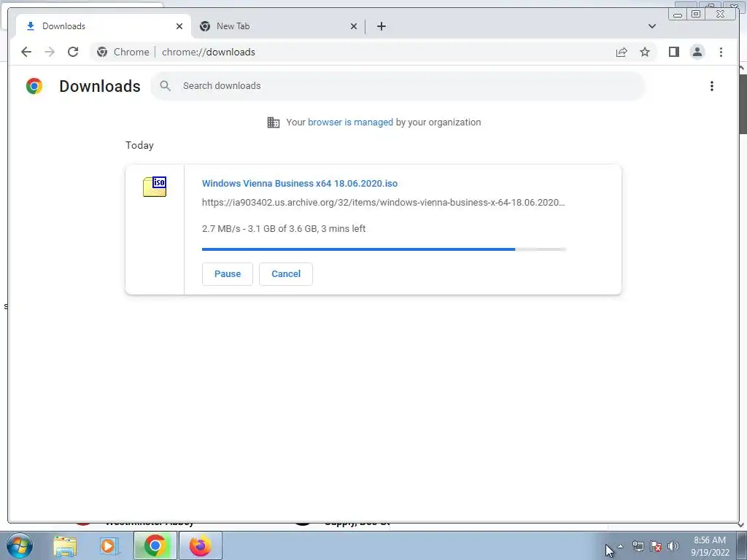Click the Chrome site info chip
Viewport: 747px width, 560px height.
click(x=123, y=52)
